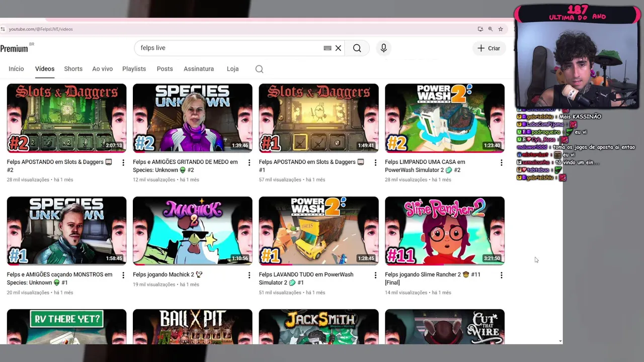Open site information icon in address bar
Image resolution: width=644 pixels, height=362 pixels.
(3, 29)
